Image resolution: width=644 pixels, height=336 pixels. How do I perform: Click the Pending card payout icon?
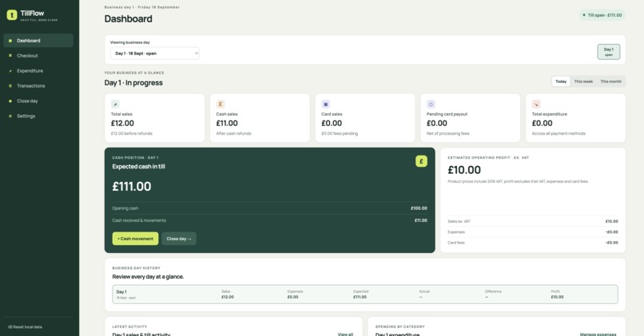click(x=431, y=105)
